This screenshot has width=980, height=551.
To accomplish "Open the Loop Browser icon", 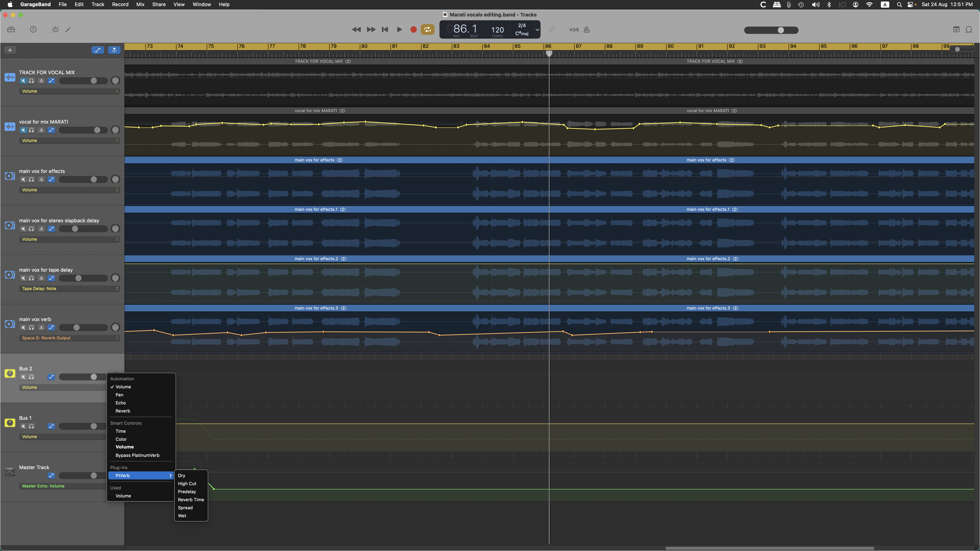I will [x=969, y=30].
